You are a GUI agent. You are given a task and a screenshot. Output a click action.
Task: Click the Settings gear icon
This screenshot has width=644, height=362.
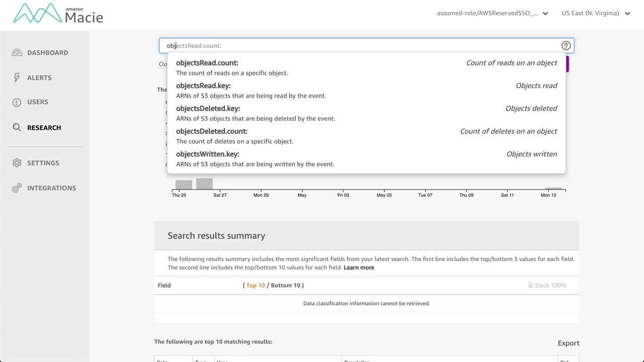tap(17, 163)
